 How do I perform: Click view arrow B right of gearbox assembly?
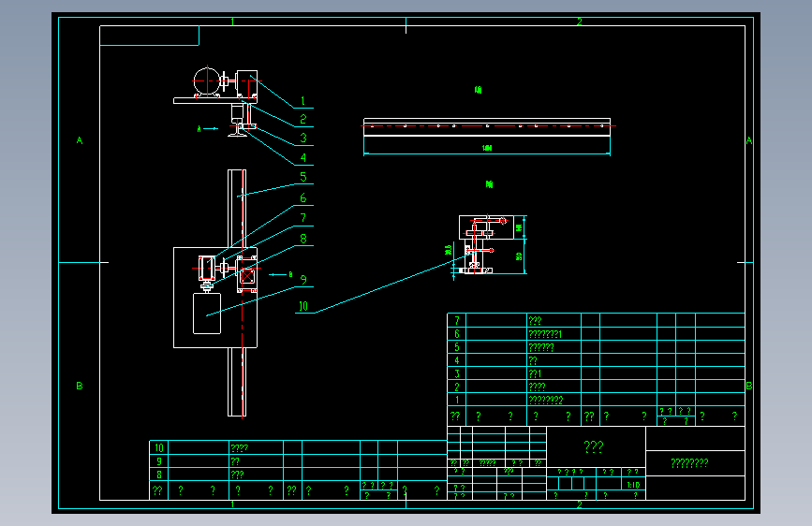[x=281, y=274]
